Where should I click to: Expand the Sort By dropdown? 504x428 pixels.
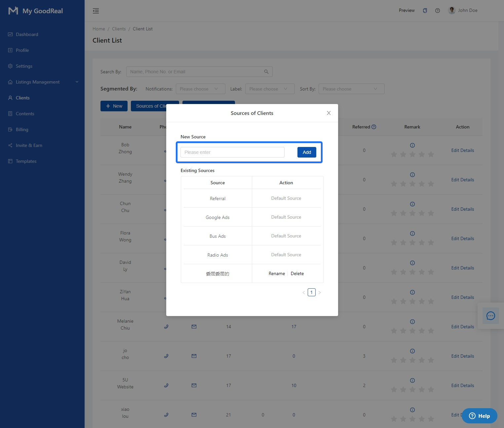(x=351, y=89)
